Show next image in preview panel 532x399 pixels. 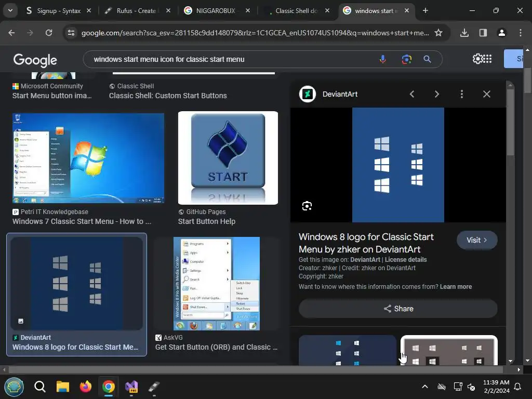coord(436,94)
